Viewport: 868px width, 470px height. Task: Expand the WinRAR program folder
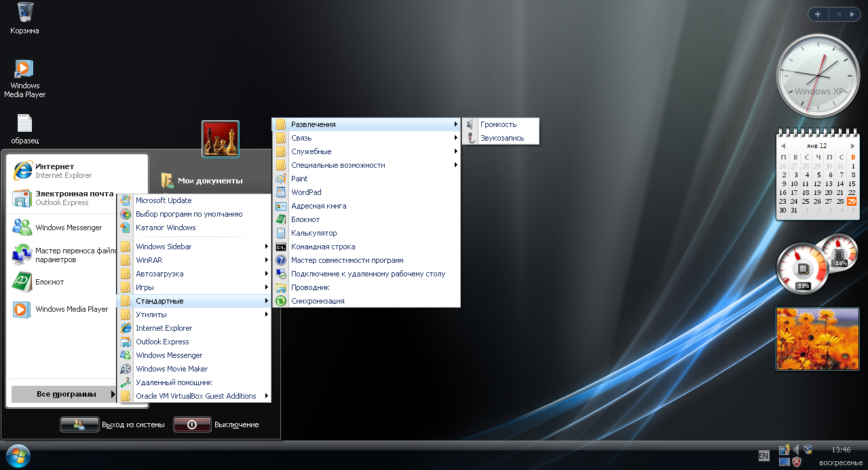click(194, 260)
